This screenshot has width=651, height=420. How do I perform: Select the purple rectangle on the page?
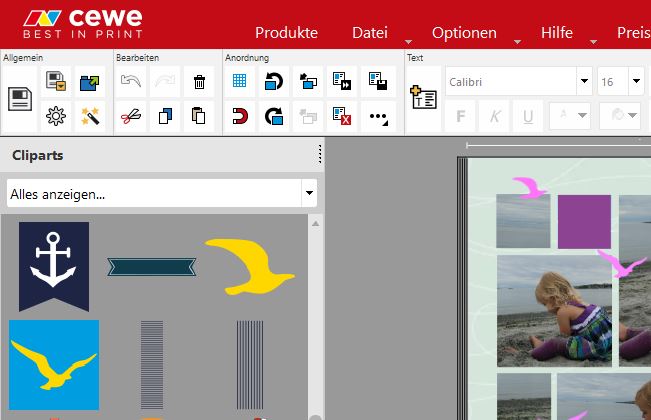click(x=584, y=222)
